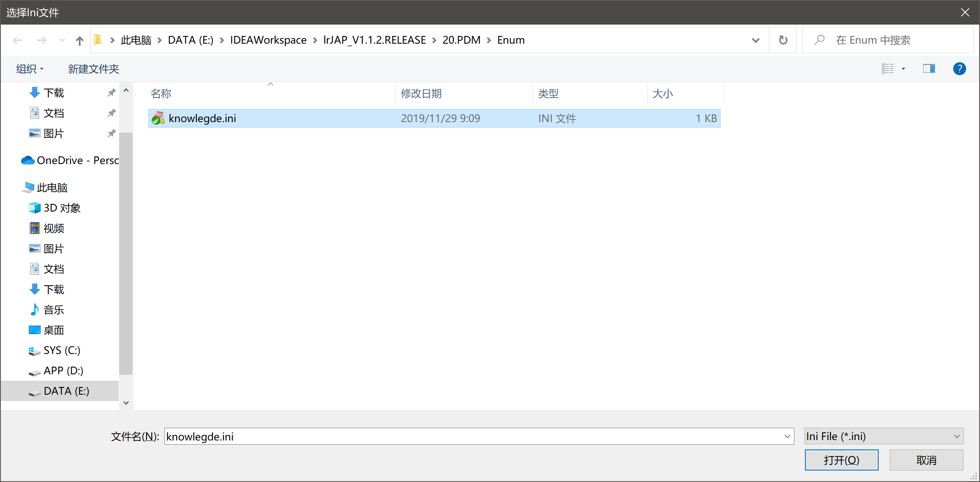This screenshot has height=482, width=980.
Task: Click the knowlegde.ini file icon
Action: [x=158, y=118]
